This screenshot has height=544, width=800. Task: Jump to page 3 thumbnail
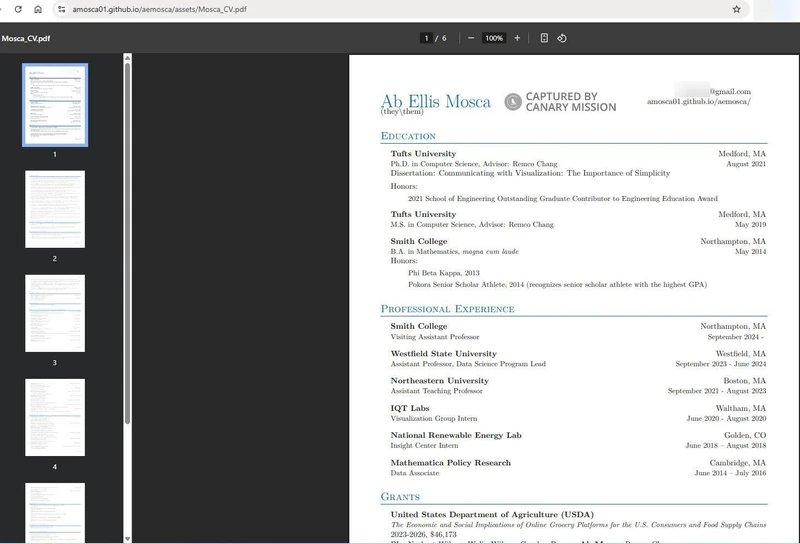[55, 313]
